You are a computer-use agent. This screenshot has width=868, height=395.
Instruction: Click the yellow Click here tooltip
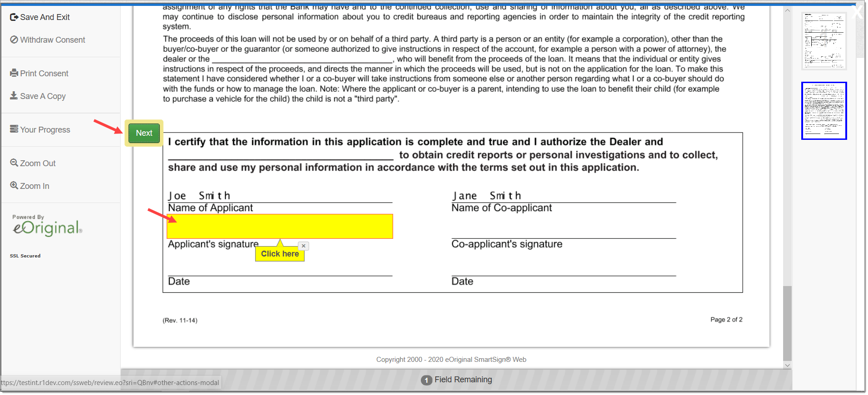(x=280, y=254)
